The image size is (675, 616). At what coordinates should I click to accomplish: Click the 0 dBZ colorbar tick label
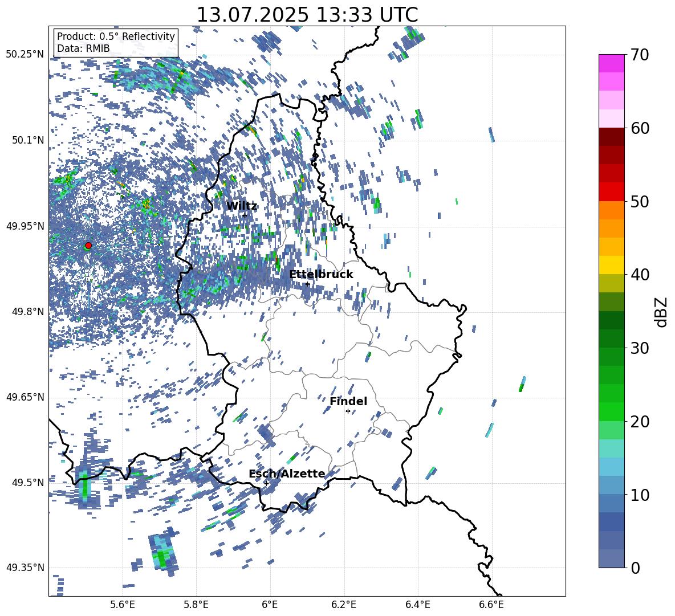635,568
